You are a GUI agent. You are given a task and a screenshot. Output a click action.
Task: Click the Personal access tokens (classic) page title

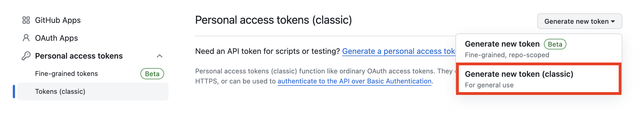pos(274,20)
